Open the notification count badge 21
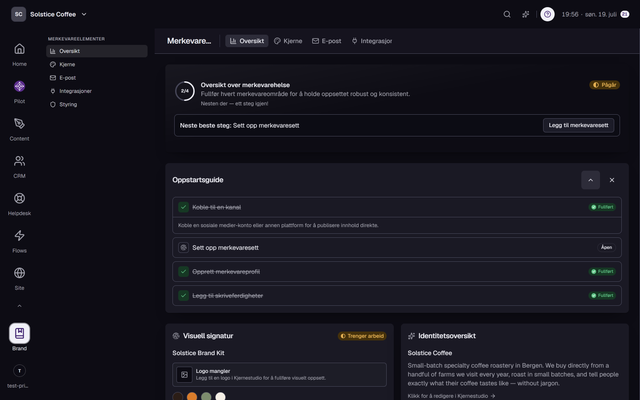The image size is (640, 400). (x=624, y=14)
